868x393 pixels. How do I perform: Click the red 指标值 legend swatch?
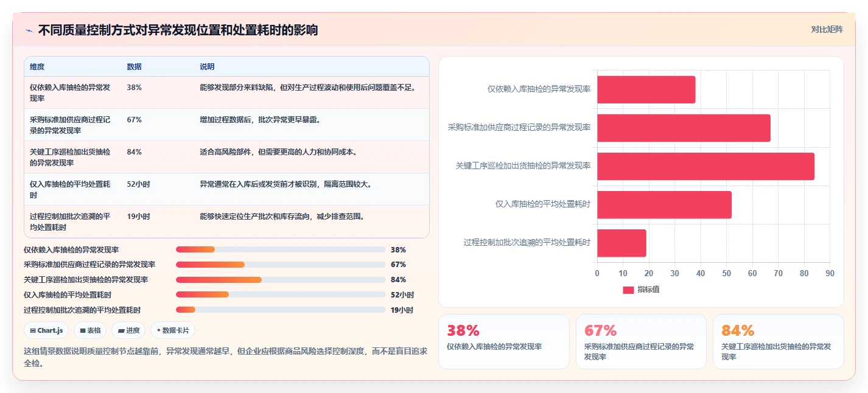click(x=628, y=290)
